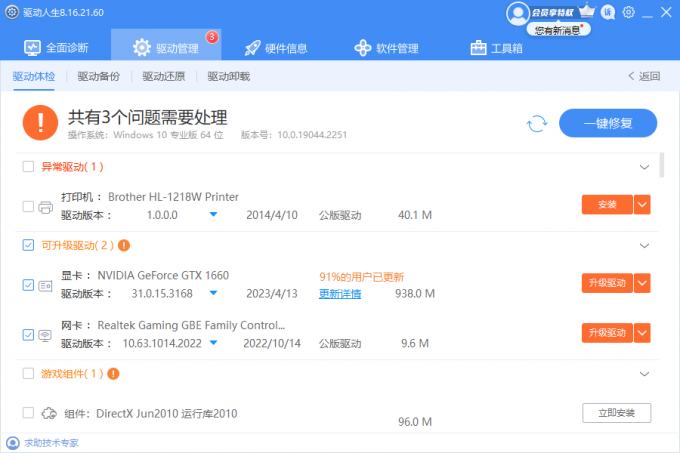Switch to 驱动备份 sub-tab

(98, 76)
